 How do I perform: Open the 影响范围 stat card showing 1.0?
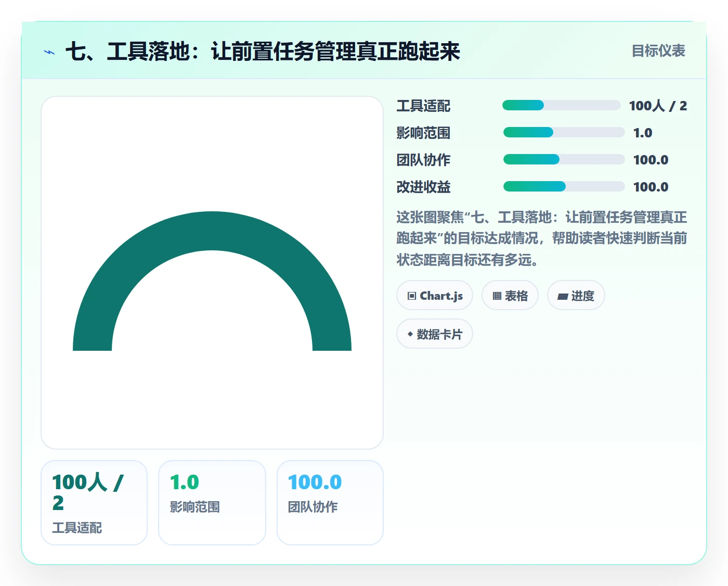[212, 503]
